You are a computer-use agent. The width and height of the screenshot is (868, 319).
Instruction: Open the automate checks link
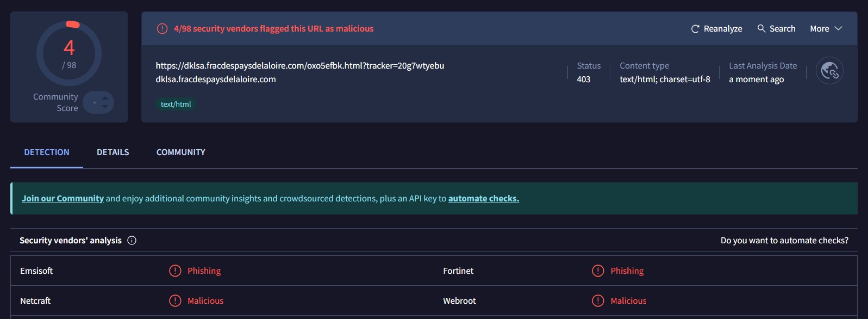click(483, 199)
